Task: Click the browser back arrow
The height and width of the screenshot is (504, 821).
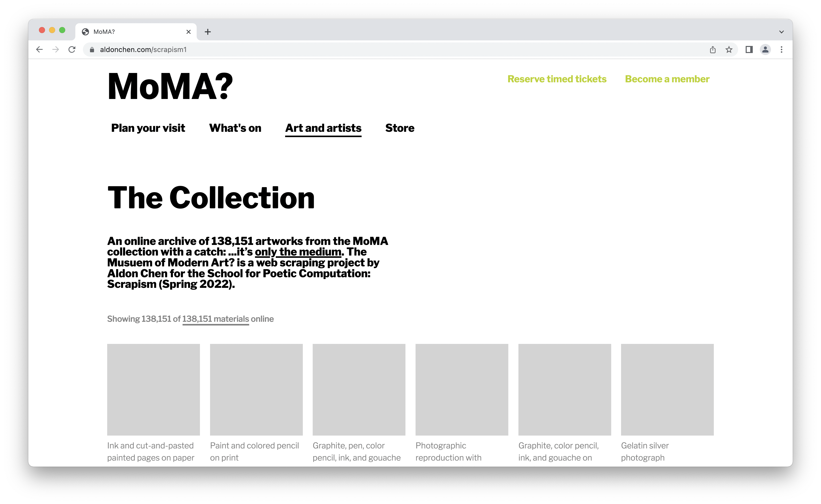Action: tap(39, 50)
